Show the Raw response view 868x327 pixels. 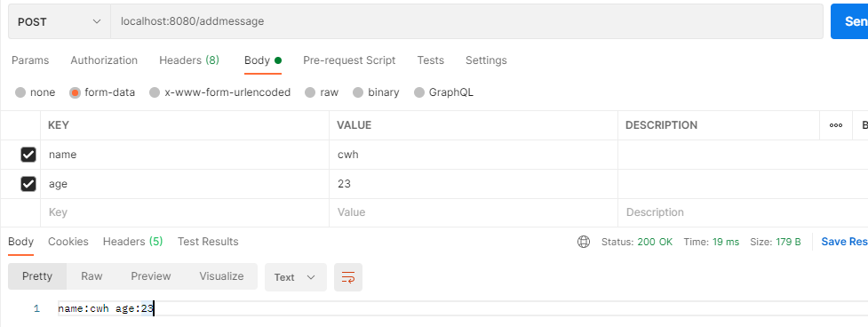(x=92, y=276)
